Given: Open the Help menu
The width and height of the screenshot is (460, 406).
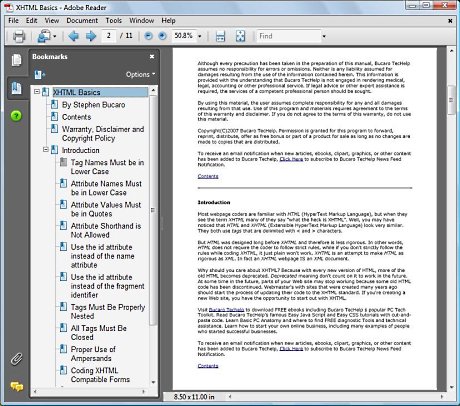Looking at the screenshot, I should [x=168, y=21].
